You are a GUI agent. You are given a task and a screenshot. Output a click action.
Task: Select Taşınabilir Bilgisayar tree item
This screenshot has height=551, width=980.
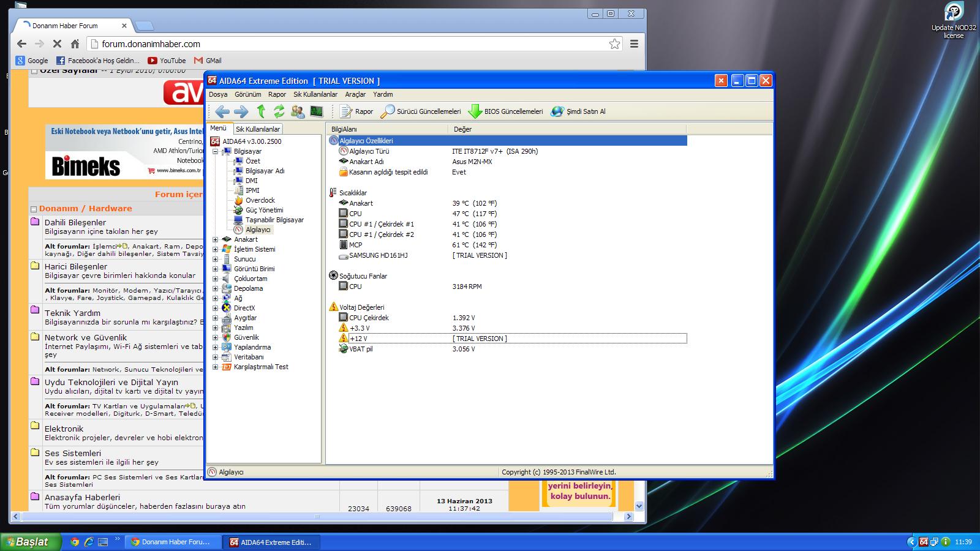(274, 220)
